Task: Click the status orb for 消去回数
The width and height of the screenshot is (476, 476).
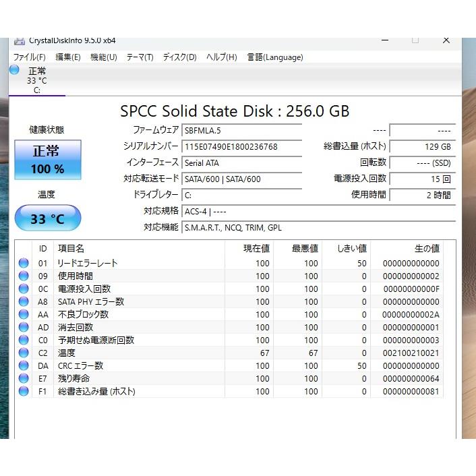Action: point(24,327)
